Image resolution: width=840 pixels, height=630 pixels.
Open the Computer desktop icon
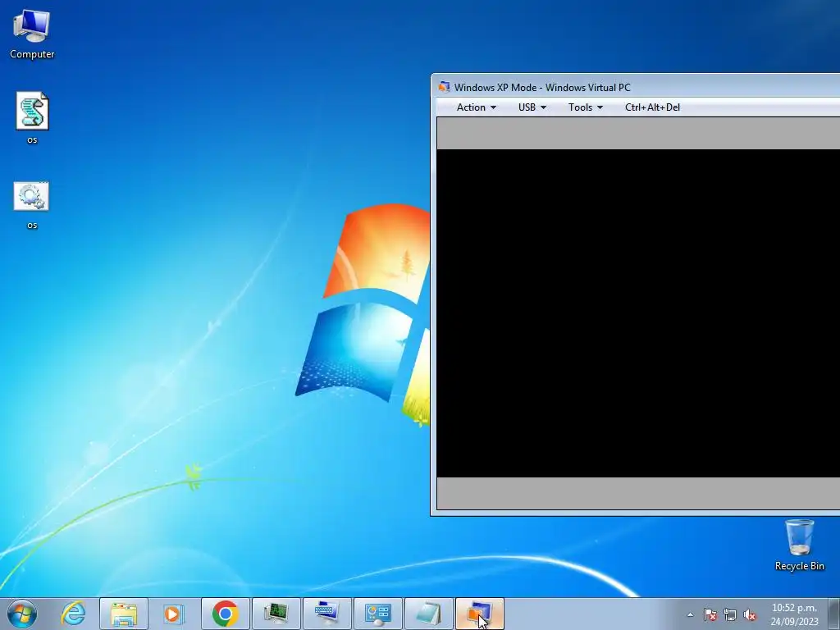[32, 34]
